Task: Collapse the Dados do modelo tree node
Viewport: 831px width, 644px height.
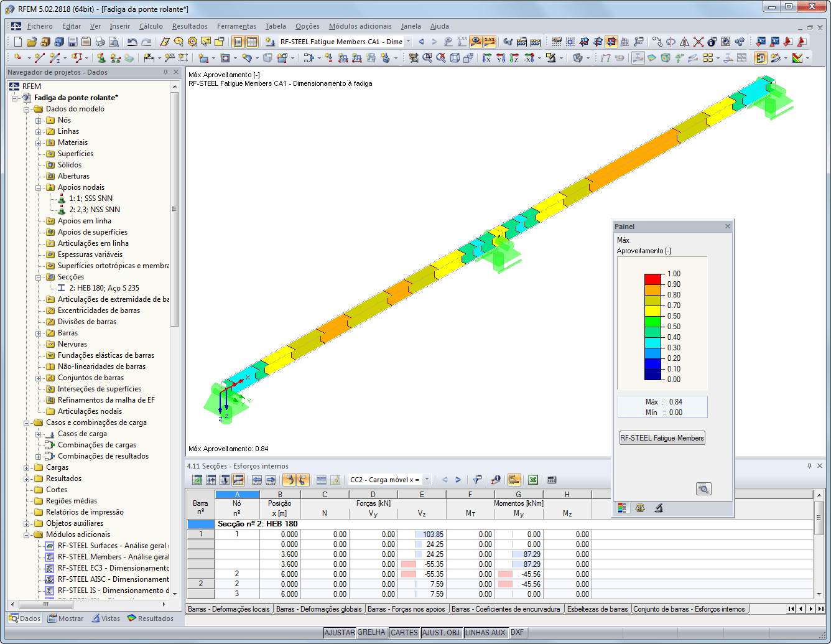Action: (27, 109)
